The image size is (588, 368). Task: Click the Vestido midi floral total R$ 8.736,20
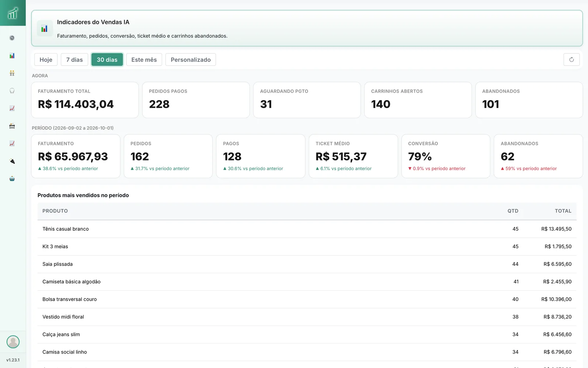tap(557, 317)
